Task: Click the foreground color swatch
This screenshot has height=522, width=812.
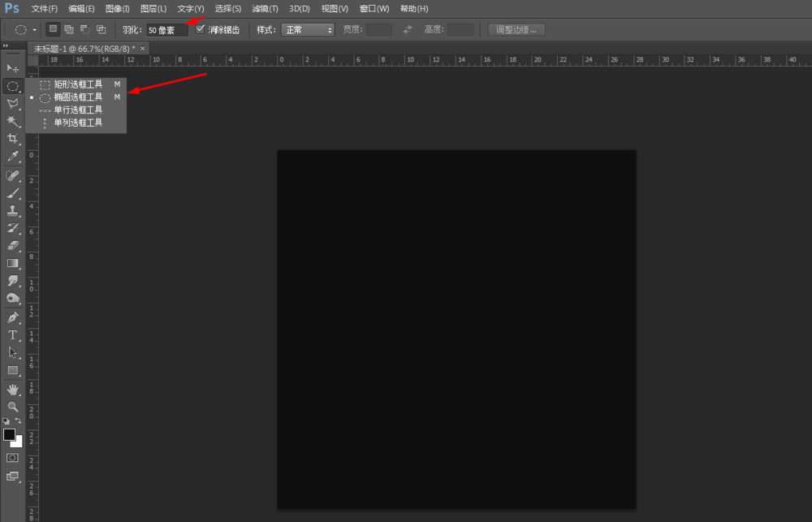Action: (x=9, y=435)
